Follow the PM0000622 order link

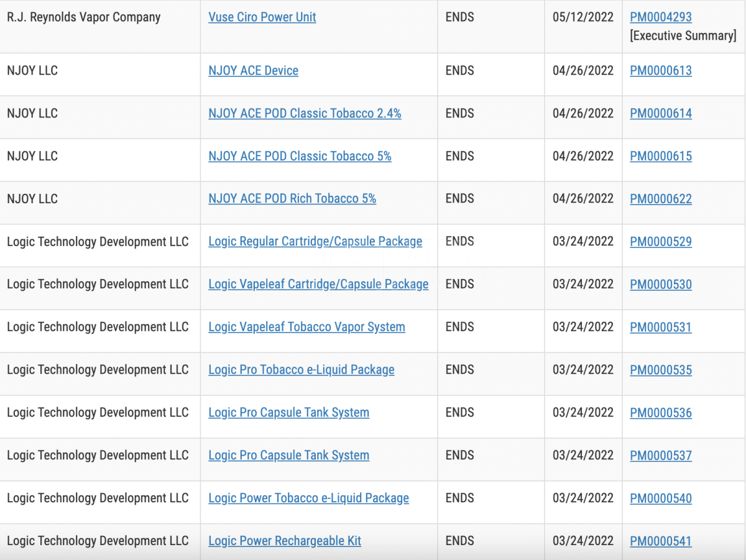[x=661, y=200]
